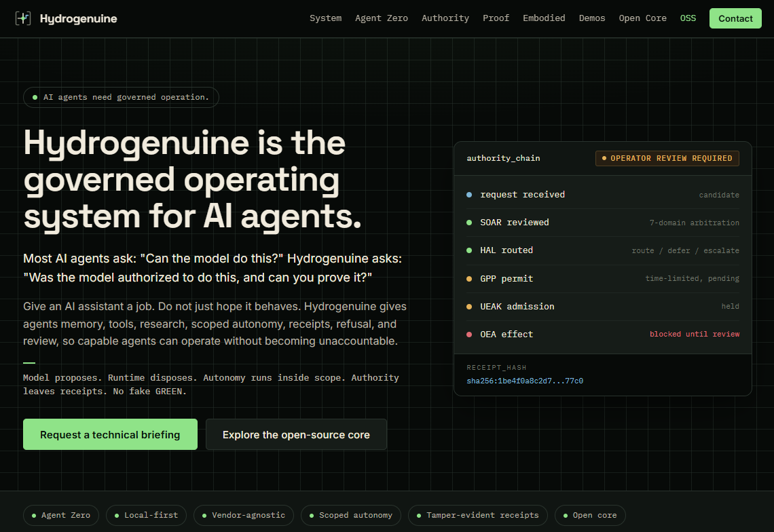Click the main hero headline text
Screen dimensions: 774x532
point(193,179)
